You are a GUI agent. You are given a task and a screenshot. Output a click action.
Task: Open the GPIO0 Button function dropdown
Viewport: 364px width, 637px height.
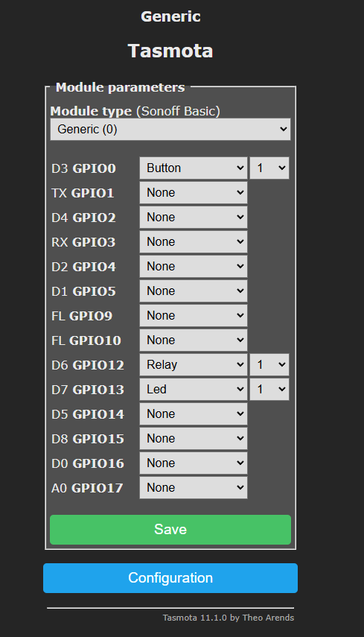[x=194, y=168]
